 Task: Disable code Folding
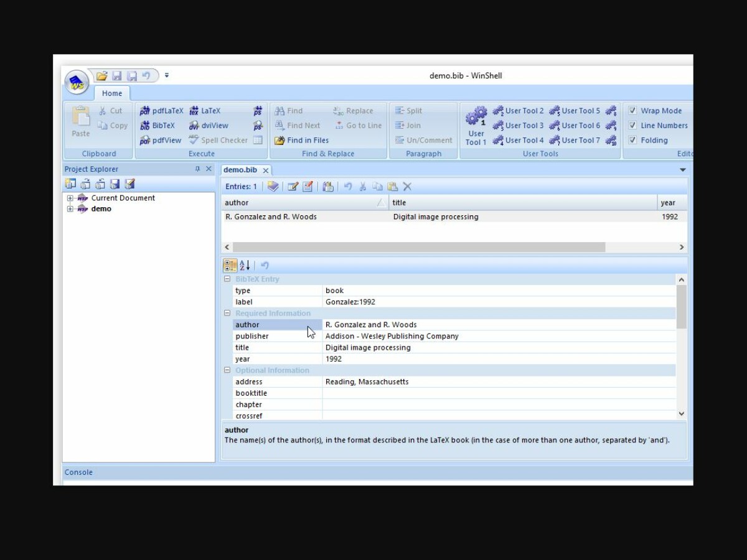[633, 140]
